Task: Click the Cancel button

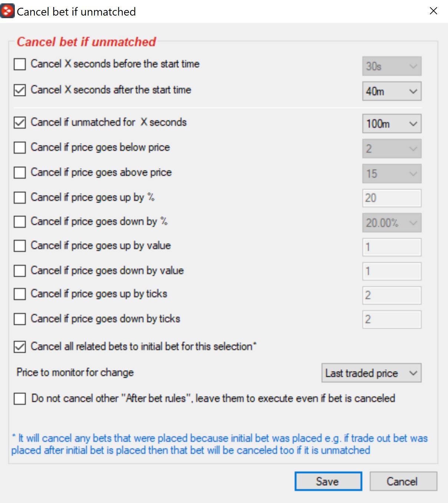Action: [403, 481]
